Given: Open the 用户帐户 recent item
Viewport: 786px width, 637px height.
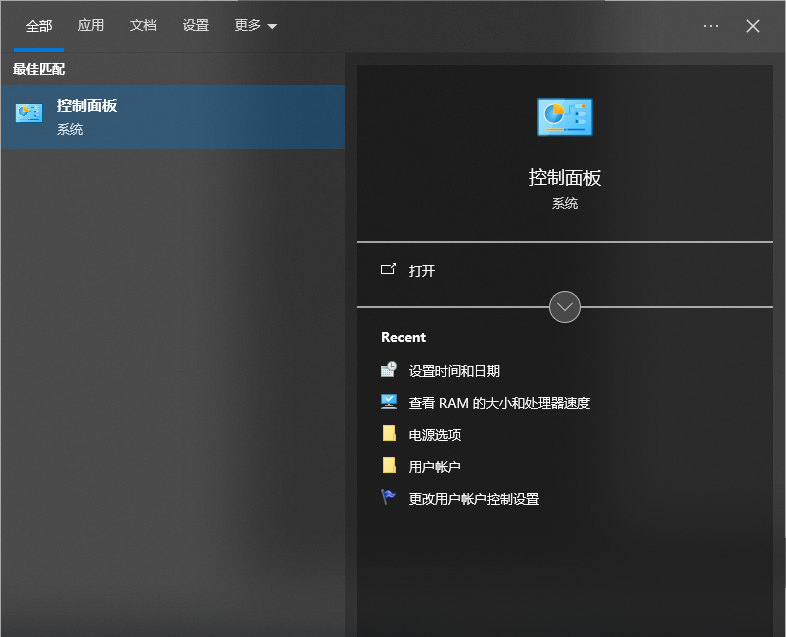Looking at the screenshot, I should click(434, 467).
